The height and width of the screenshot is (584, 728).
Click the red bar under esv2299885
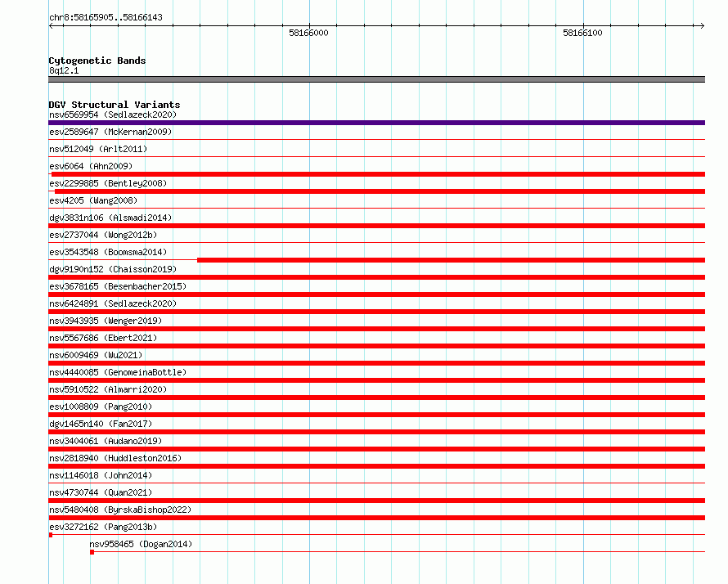tap(380, 191)
